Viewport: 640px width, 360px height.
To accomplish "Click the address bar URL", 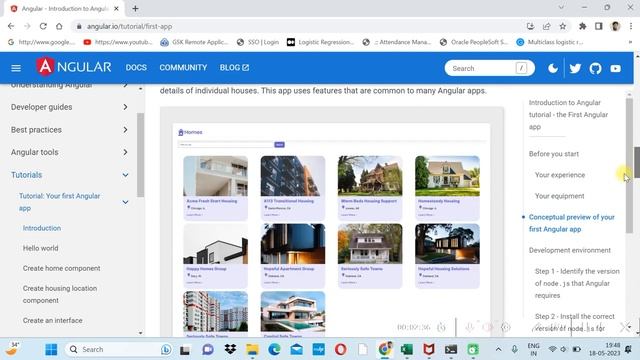I will tap(129, 26).
